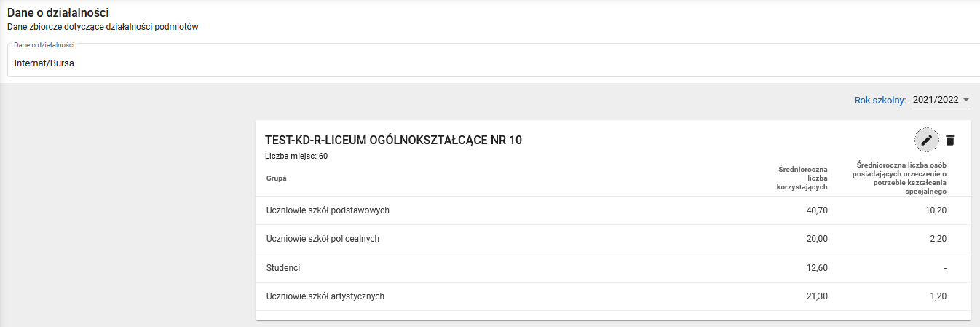
Task: Select the Uczniowie szkół podstawowych group name
Action: [328, 210]
